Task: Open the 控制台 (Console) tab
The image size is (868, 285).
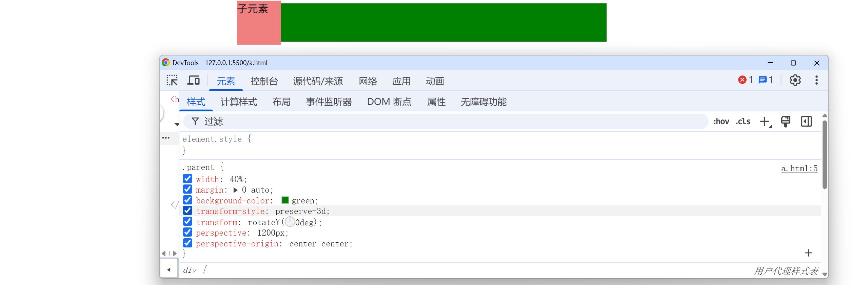Action: (264, 81)
